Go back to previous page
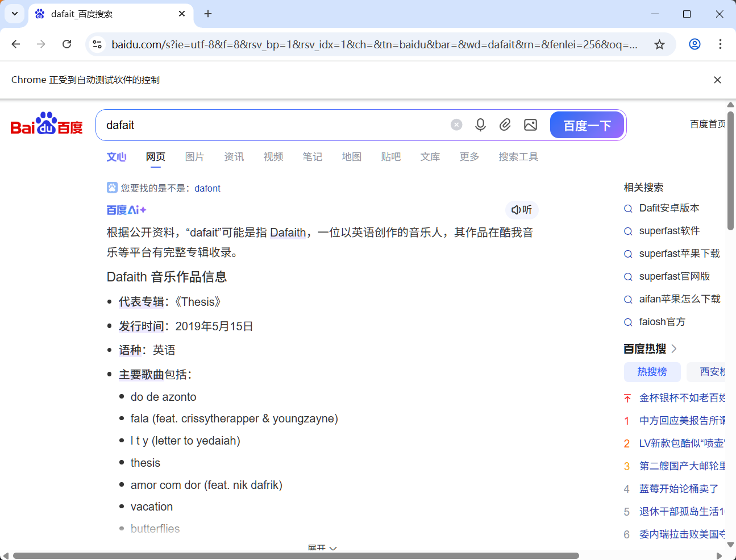The image size is (736, 560). click(x=16, y=44)
